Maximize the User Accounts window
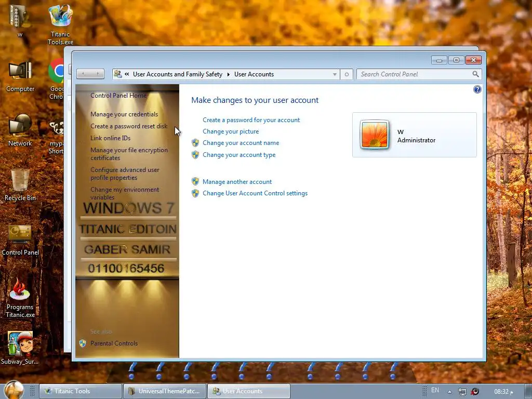This screenshot has width=532, height=399. (456, 60)
